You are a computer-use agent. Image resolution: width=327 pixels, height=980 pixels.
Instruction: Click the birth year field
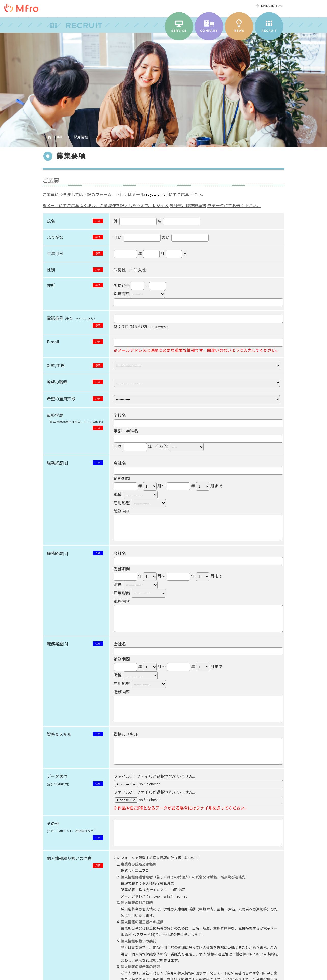[125, 254]
